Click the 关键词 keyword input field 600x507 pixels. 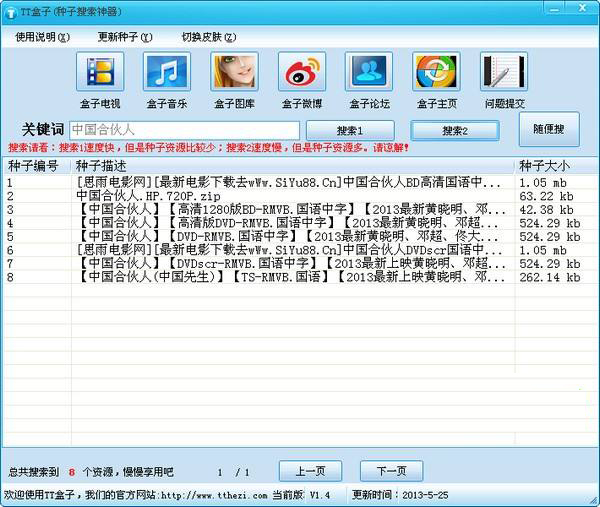(x=184, y=130)
